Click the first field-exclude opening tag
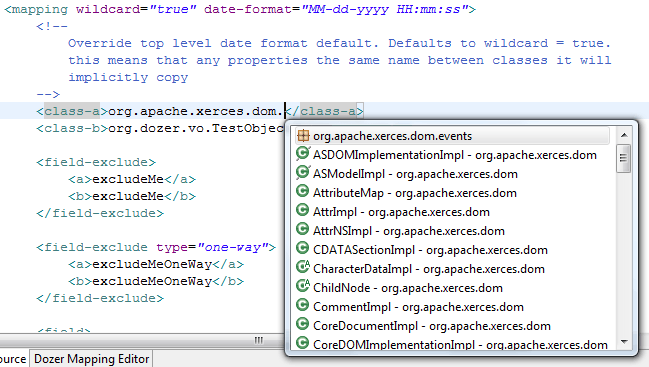This screenshot has width=649, height=367. tap(96, 162)
